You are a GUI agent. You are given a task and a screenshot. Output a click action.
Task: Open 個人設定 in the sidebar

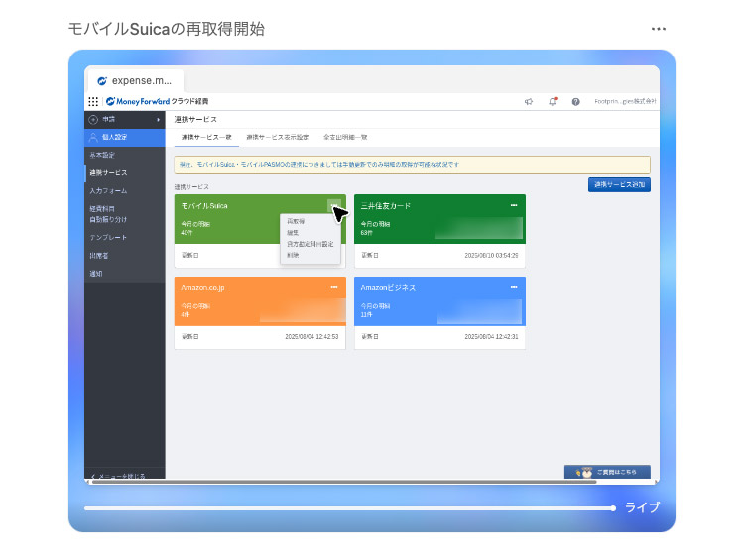(x=125, y=137)
